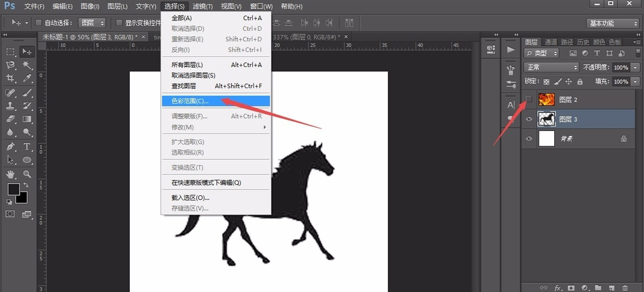Select the Move tool in the toolbox
Image resolution: width=644 pixels, height=292 pixels.
[x=27, y=52]
